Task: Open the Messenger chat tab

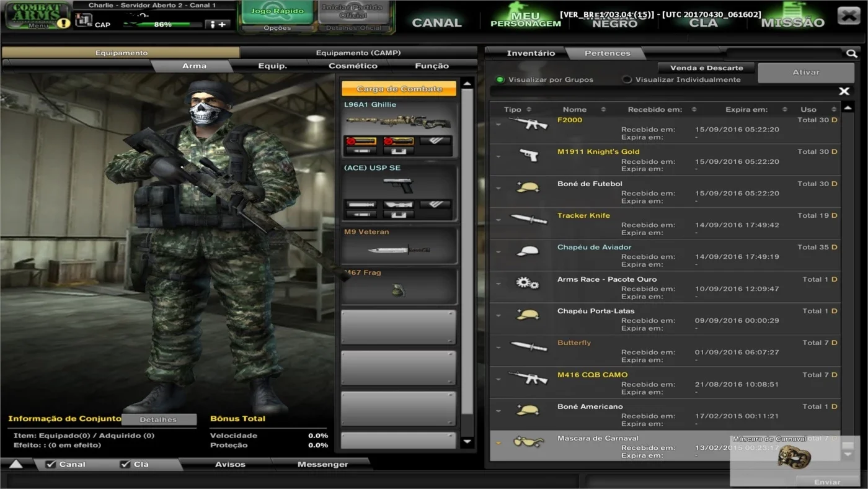Action: 322,464
